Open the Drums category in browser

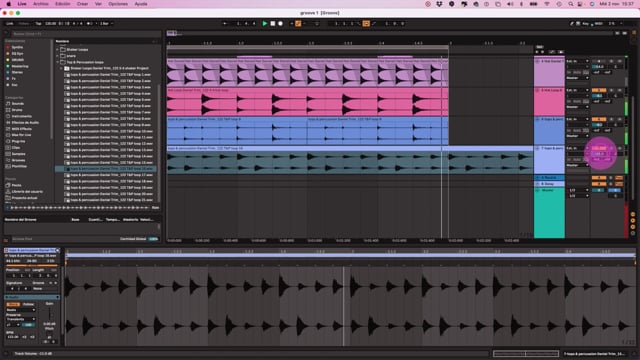[x=17, y=110]
